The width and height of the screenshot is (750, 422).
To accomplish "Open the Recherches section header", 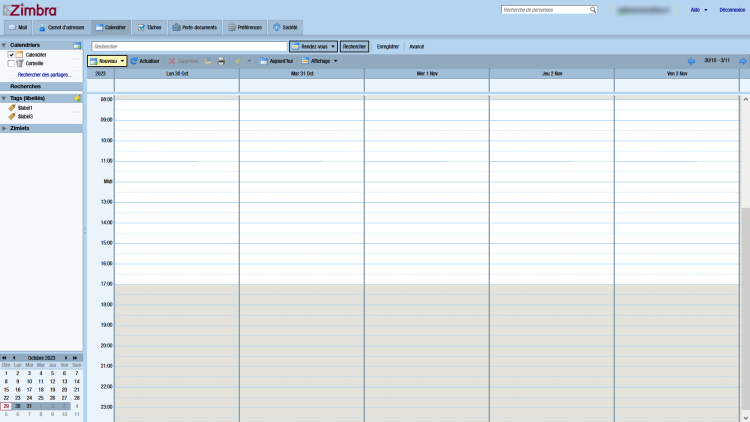I will pos(41,87).
